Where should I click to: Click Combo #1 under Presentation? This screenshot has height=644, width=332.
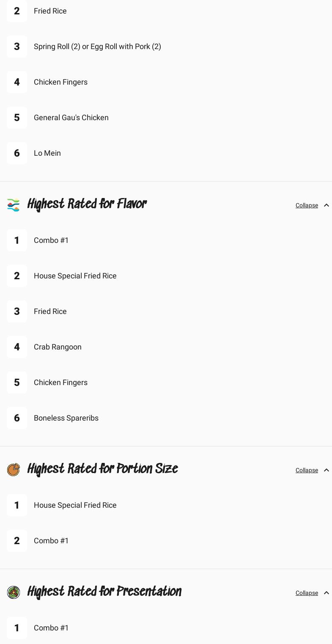tap(51, 628)
